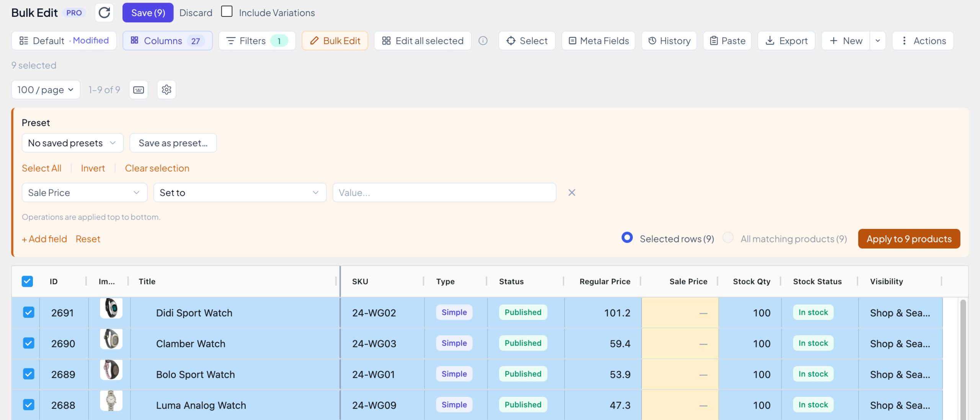Click Simple type badge for Didi Sport Watch
The height and width of the screenshot is (420, 980).
[454, 312]
